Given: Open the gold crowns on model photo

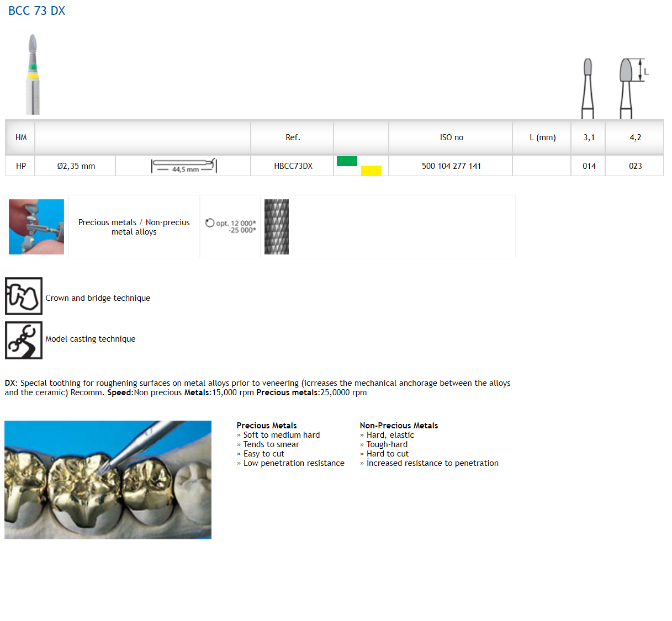Looking at the screenshot, I should click(x=108, y=480).
